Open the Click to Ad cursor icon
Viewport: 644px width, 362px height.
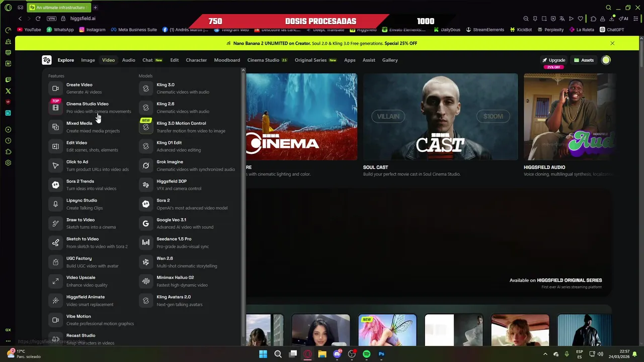[55, 165]
